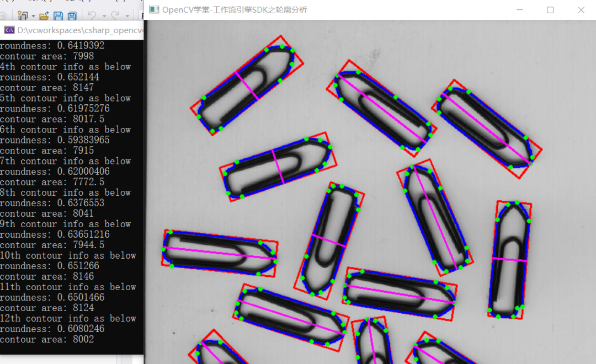This screenshot has height=364, width=596.
Task: Click console line 'roundness: 0.63651216'
Action: (x=55, y=234)
